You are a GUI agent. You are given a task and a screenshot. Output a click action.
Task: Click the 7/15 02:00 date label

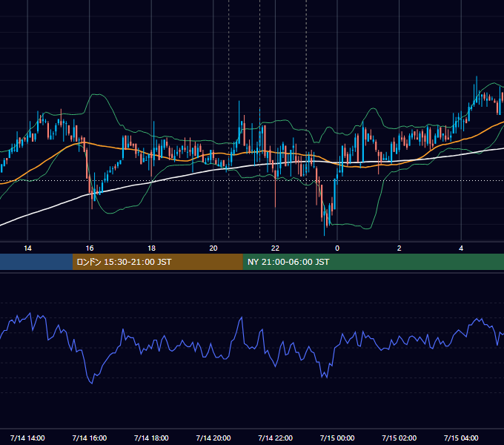[x=399, y=438]
